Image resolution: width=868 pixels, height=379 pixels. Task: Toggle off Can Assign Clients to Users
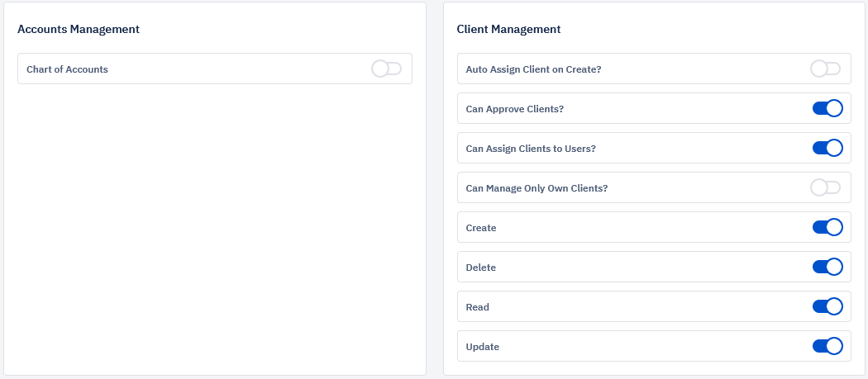[827, 149]
